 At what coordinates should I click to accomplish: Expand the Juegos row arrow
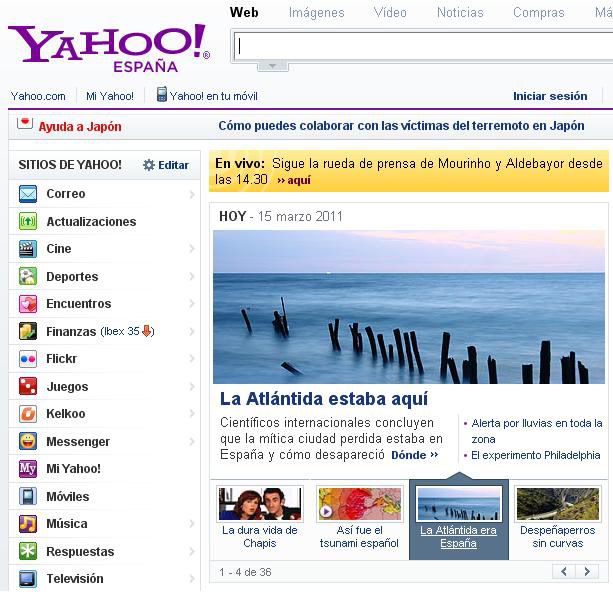(192, 386)
